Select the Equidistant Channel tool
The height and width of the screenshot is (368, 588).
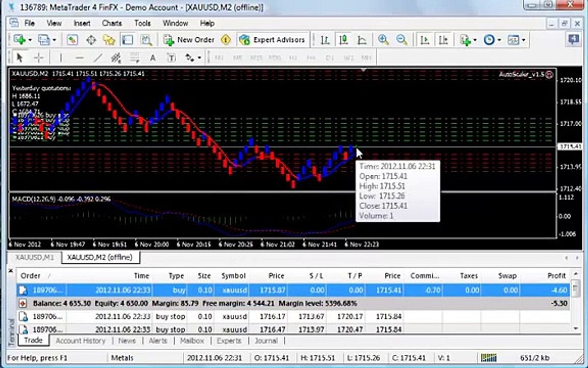116,57
